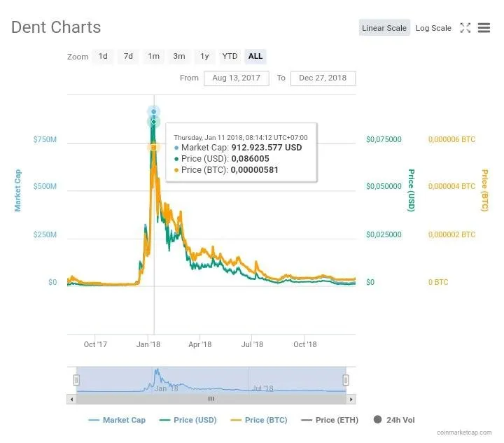Set zoom to 7d
This screenshot has width=504, height=443.
(128, 56)
